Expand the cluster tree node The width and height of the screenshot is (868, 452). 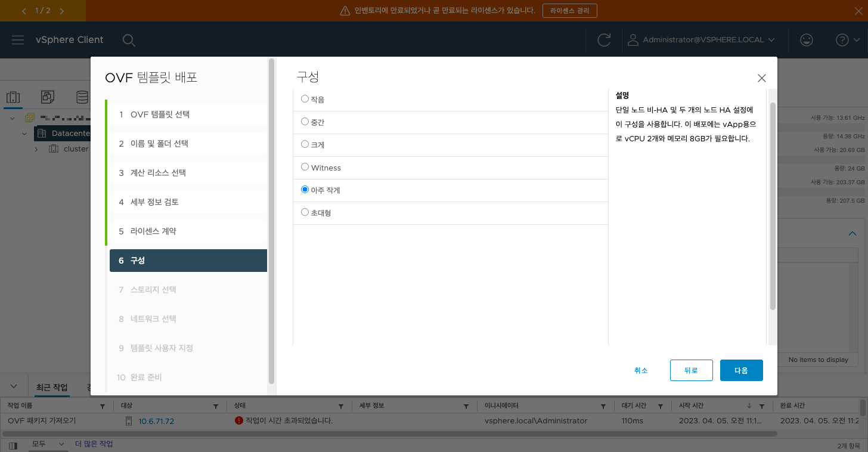36,149
